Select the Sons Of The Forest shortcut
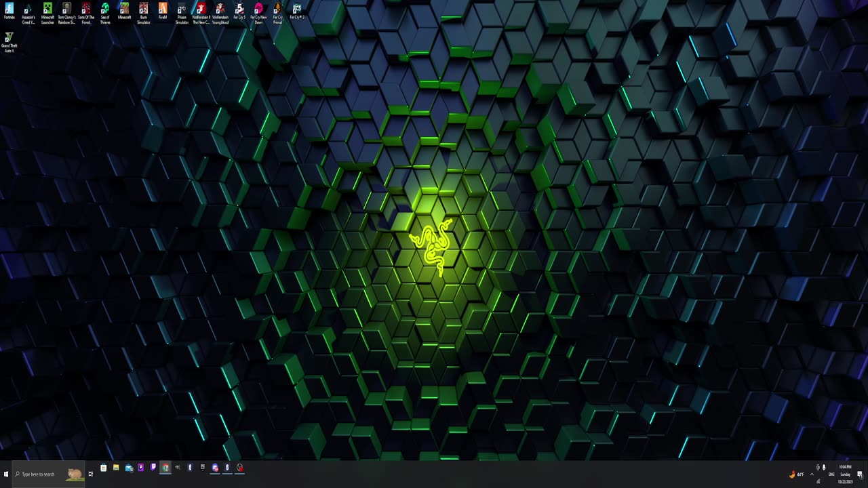Screen dimensions: 868x488 tap(86, 14)
